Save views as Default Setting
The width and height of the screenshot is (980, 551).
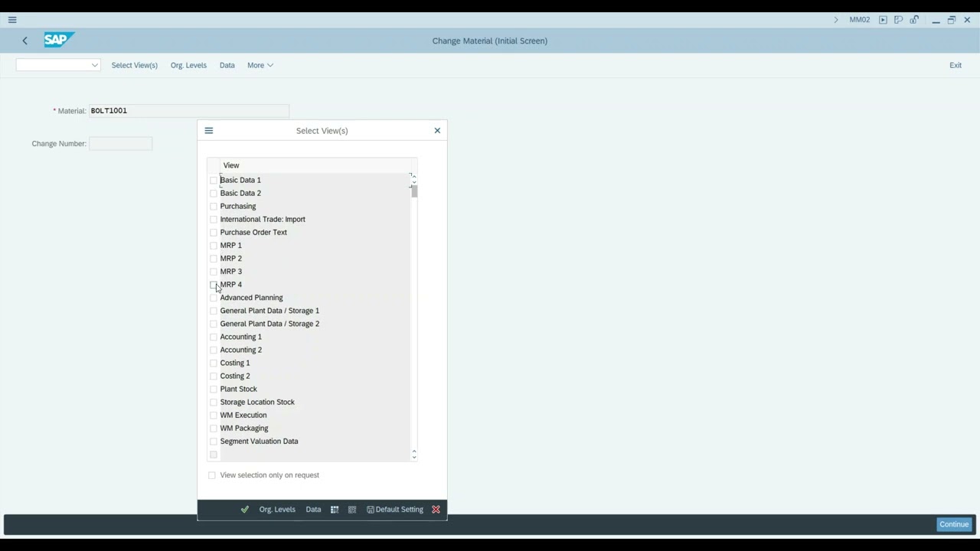tap(395, 510)
